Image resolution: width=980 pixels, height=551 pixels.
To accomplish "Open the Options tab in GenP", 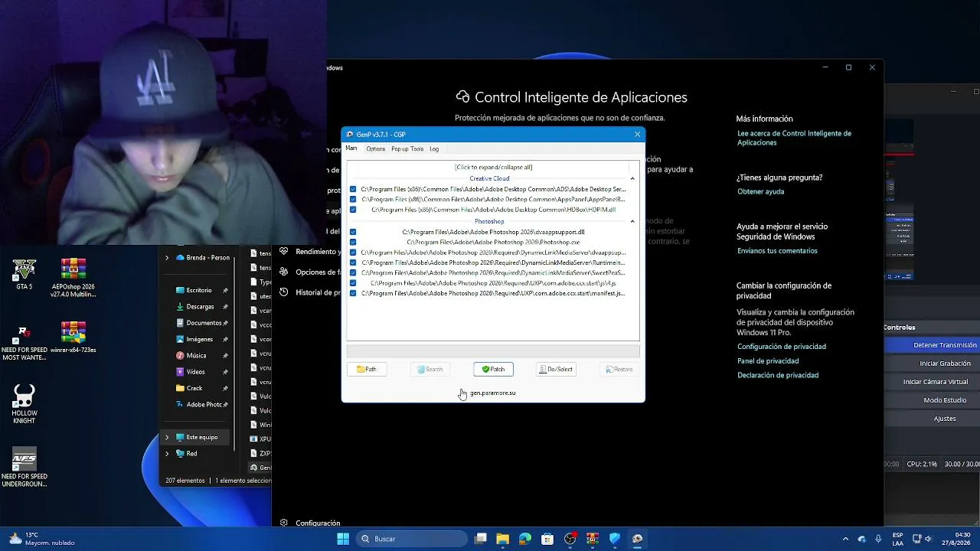I will (x=375, y=148).
